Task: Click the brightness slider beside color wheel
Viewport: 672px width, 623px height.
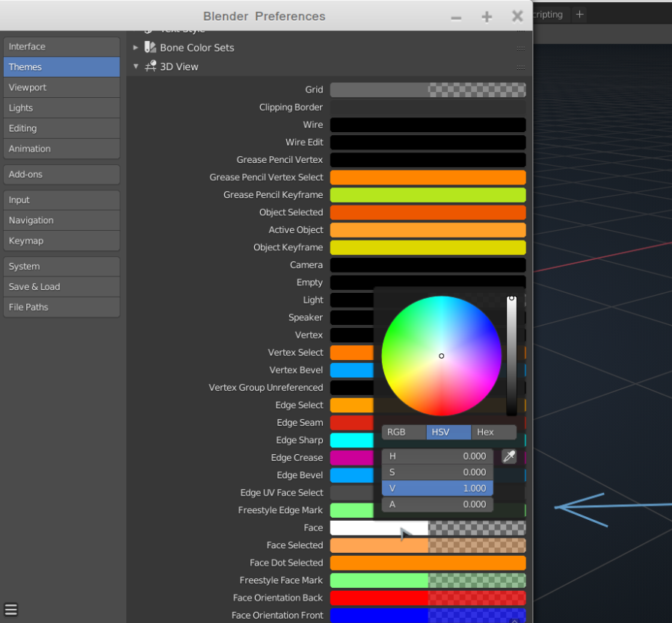Action: pos(511,356)
